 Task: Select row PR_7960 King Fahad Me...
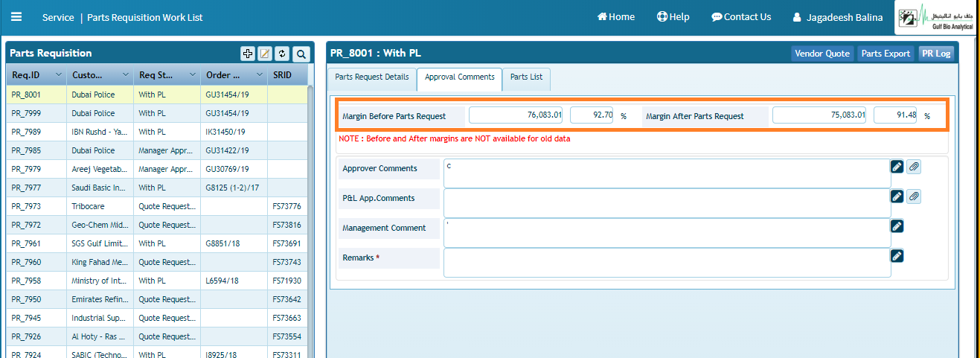point(157,262)
